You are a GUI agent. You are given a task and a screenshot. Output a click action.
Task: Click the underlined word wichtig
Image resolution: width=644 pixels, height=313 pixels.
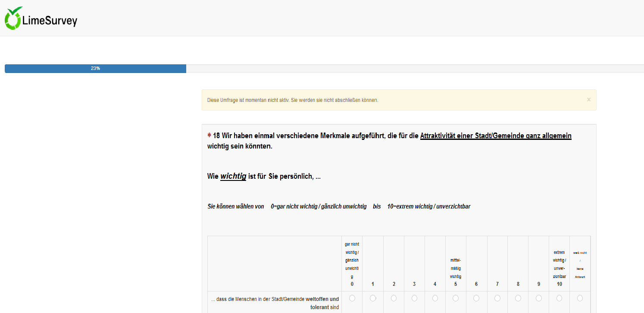click(x=233, y=177)
